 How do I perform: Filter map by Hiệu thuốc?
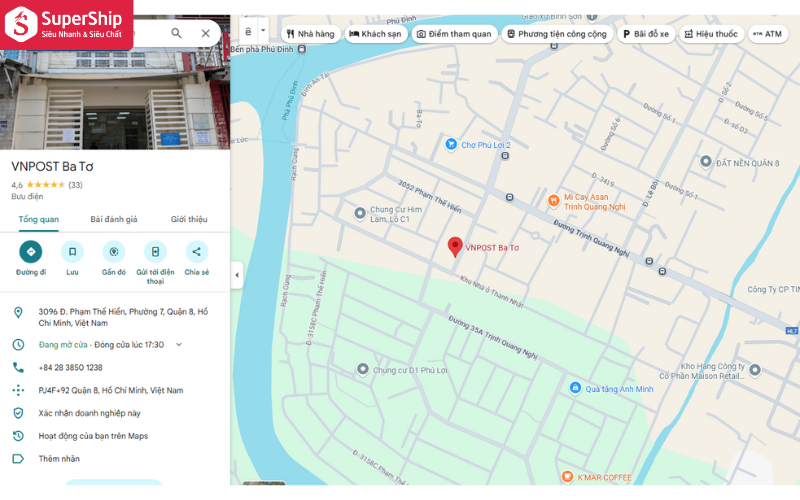point(711,34)
